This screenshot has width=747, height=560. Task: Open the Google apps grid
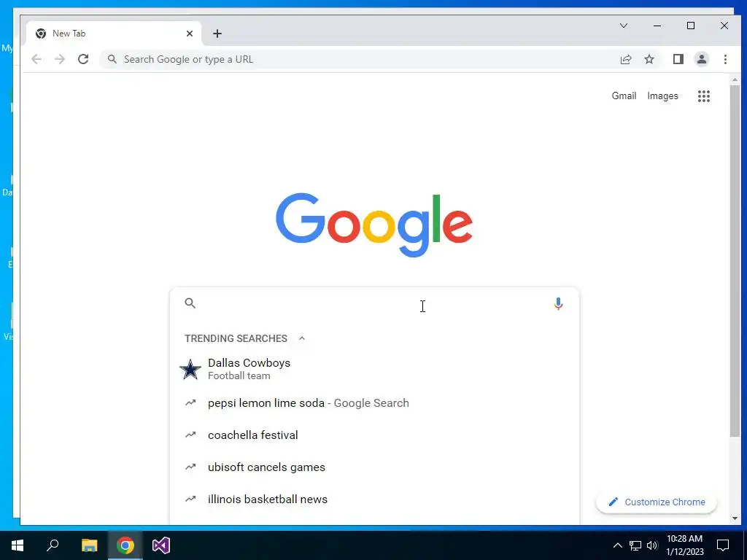704,96
